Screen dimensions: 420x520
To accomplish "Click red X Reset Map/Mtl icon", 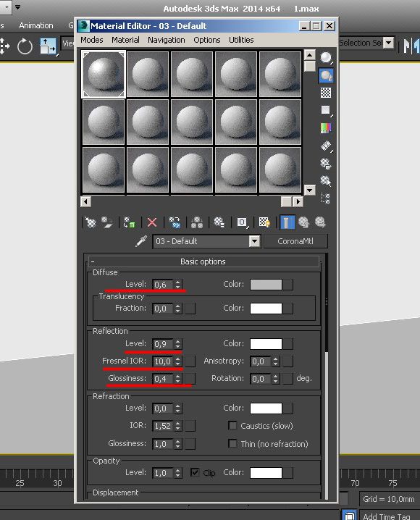I will (x=152, y=222).
